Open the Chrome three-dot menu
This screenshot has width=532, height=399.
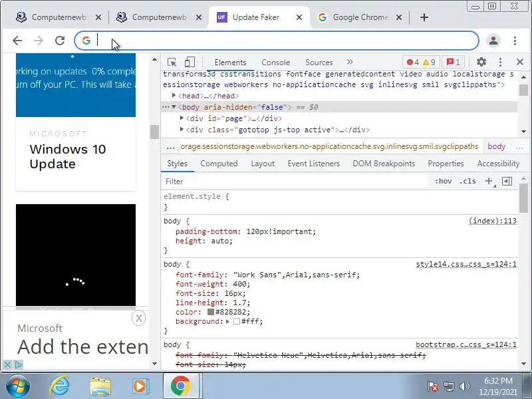click(x=515, y=41)
